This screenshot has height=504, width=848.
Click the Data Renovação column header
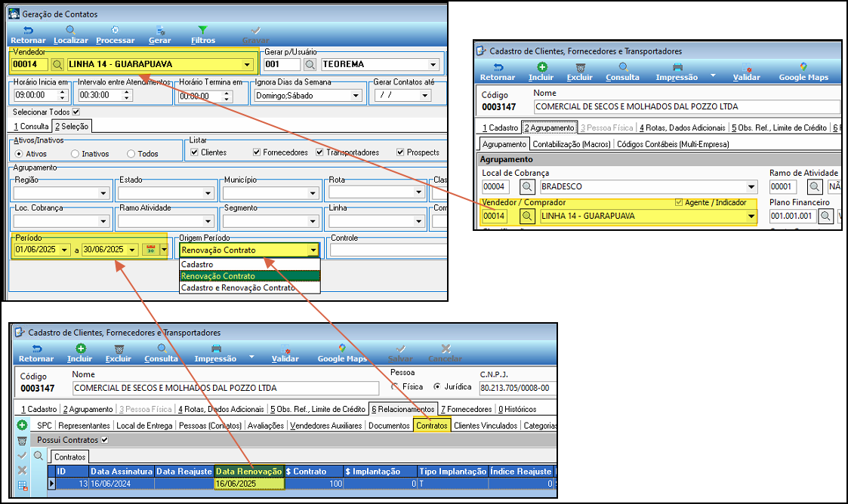[x=248, y=472]
